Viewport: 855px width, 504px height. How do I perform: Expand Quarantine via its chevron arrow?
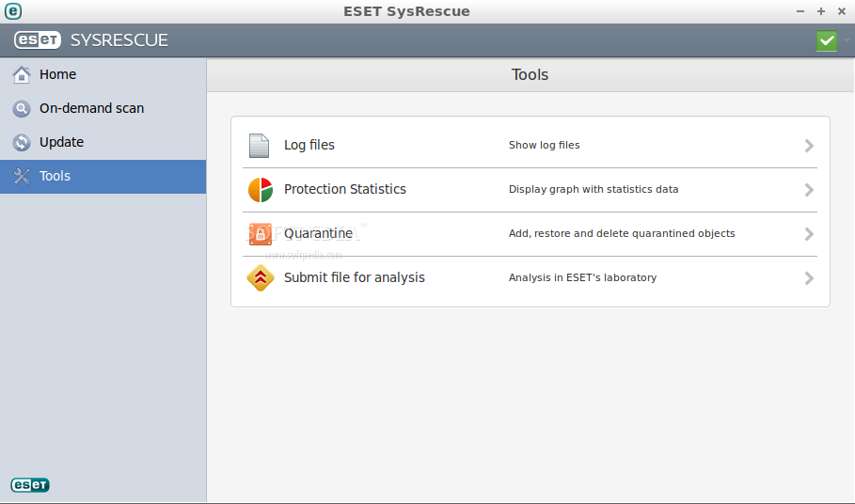[809, 234]
